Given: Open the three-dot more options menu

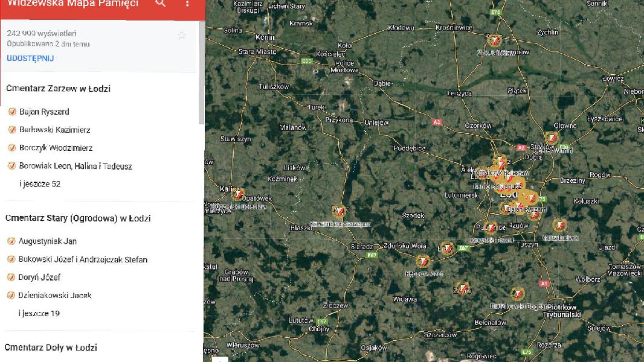Looking at the screenshot, I should (x=187, y=4).
